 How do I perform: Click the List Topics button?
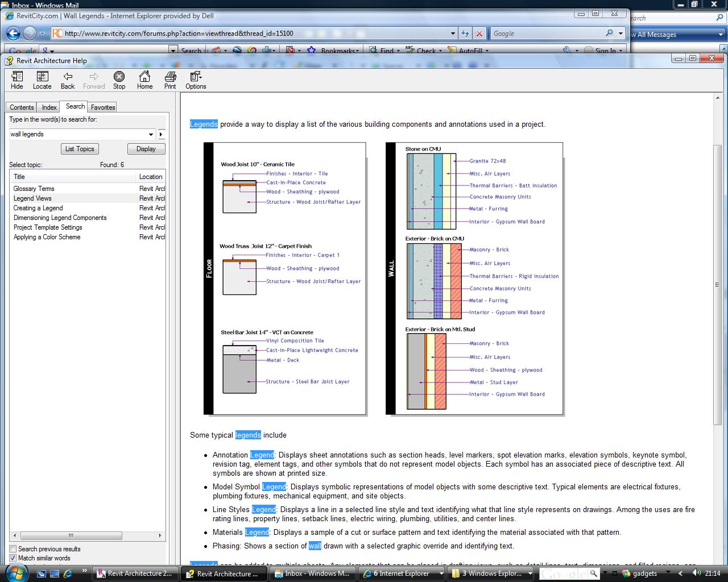(80, 149)
